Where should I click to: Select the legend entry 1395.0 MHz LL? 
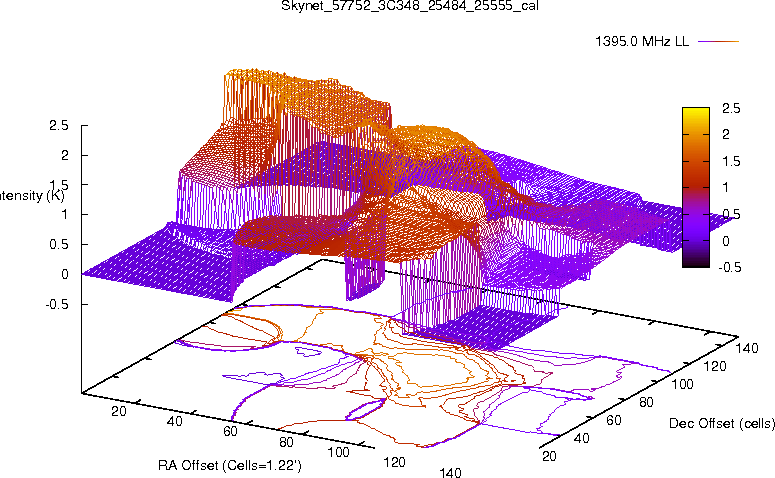642,41
